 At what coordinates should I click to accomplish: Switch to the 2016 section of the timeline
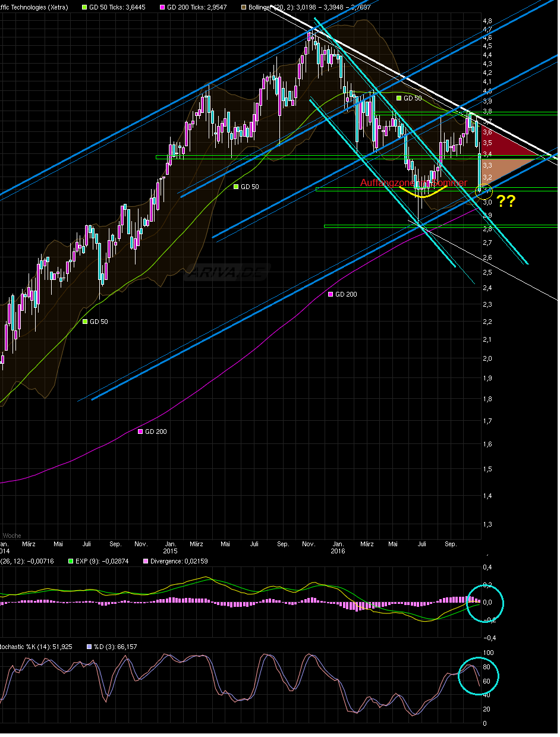[x=339, y=551]
